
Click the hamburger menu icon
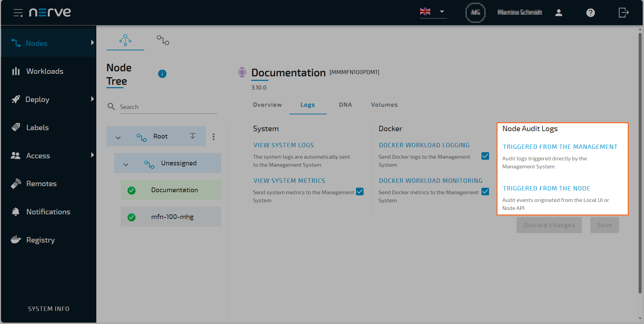pyautogui.click(x=18, y=12)
